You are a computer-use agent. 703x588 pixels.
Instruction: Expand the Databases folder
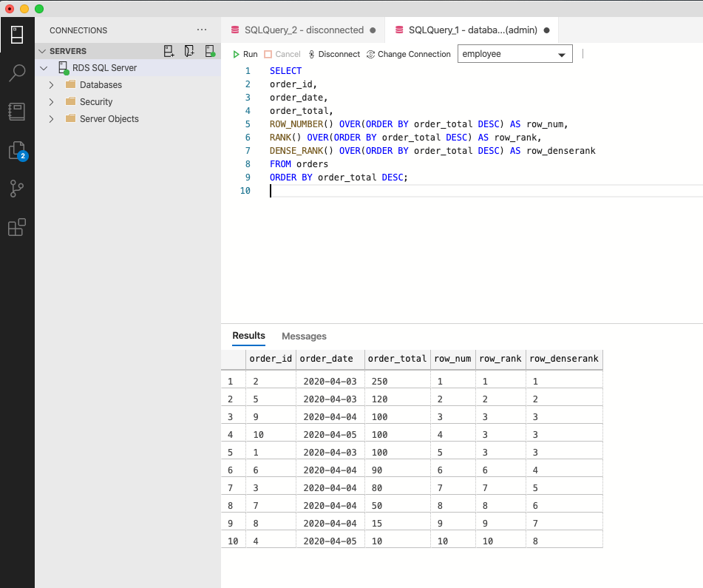tap(51, 85)
